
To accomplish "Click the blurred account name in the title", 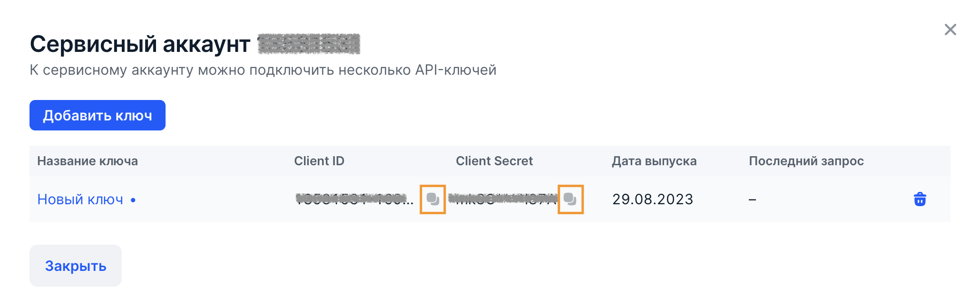I will coord(308,44).
